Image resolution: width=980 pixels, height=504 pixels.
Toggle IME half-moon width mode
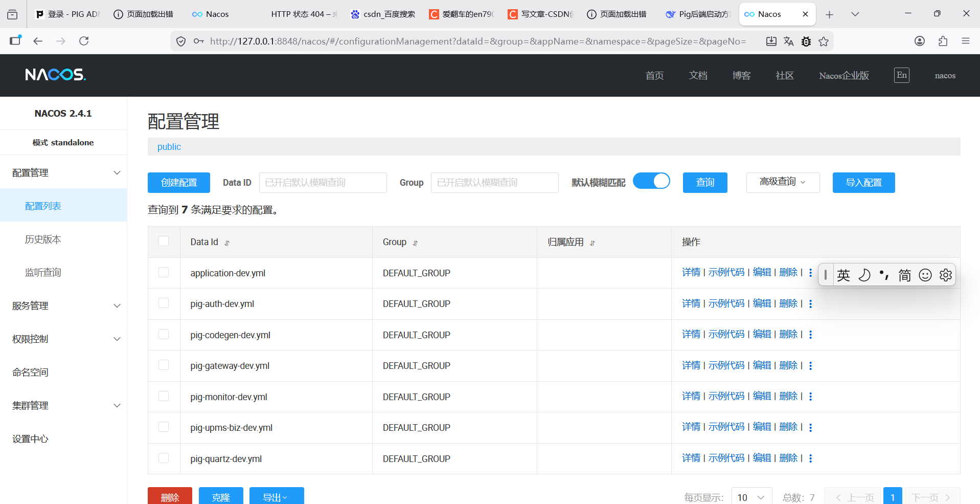click(x=864, y=275)
